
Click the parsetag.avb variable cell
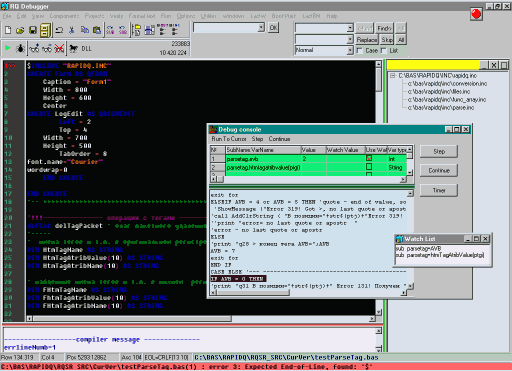pyautogui.click(x=263, y=159)
